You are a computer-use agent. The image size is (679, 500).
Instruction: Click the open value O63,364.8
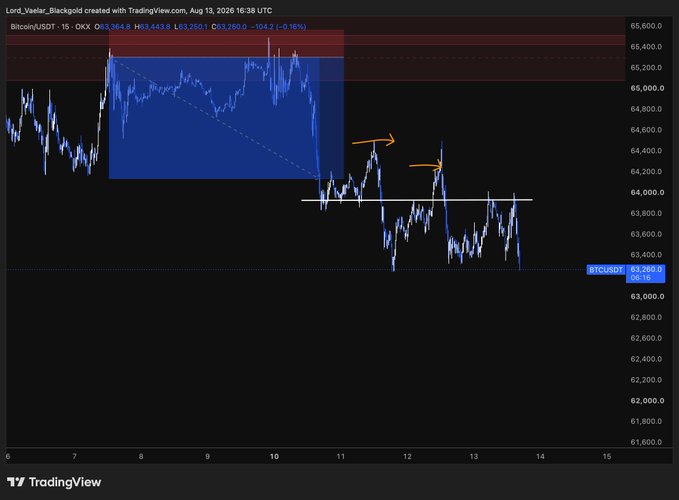coord(112,27)
